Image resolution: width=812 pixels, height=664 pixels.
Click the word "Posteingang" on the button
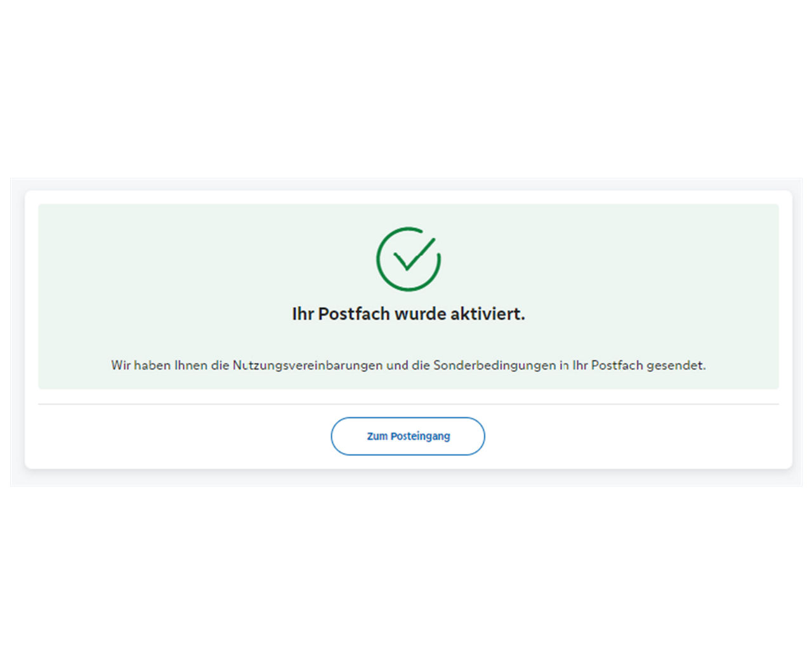point(420,436)
